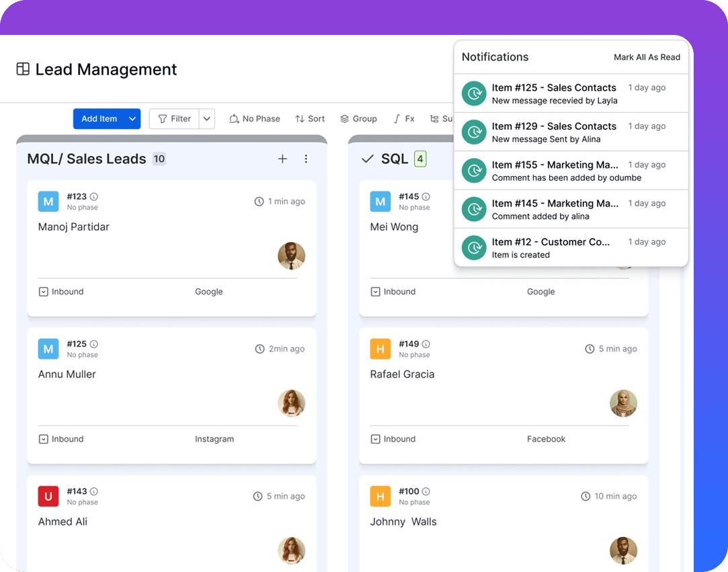The height and width of the screenshot is (572, 728).
Task: Click the green activity icon on the Item #125 notification
Action: click(x=474, y=93)
